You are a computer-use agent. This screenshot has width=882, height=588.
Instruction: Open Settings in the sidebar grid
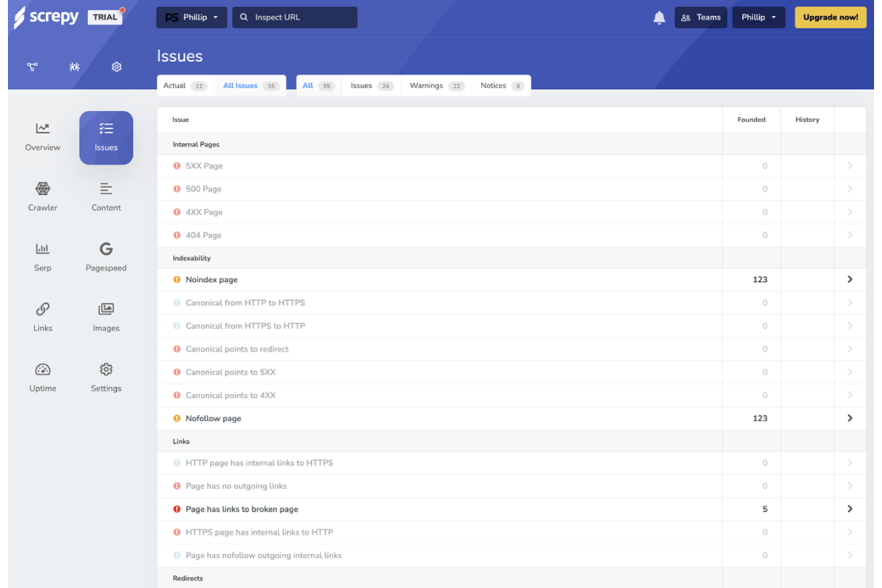106,378
